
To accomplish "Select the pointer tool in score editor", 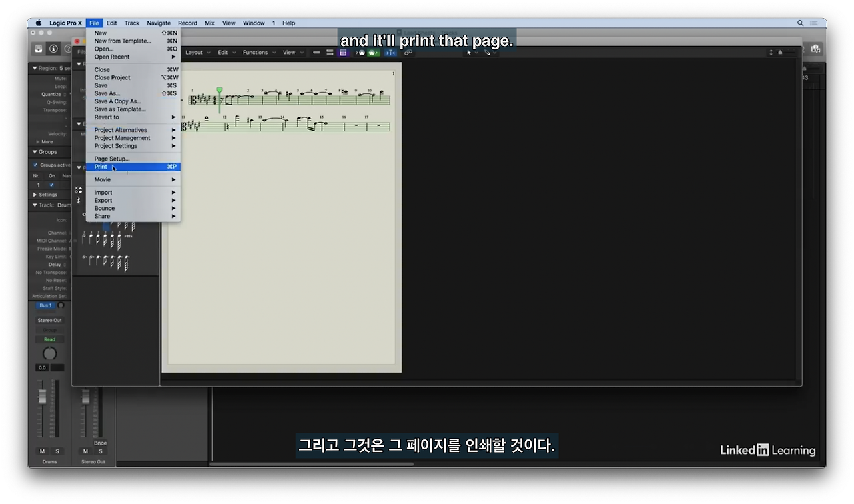I will (470, 53).
